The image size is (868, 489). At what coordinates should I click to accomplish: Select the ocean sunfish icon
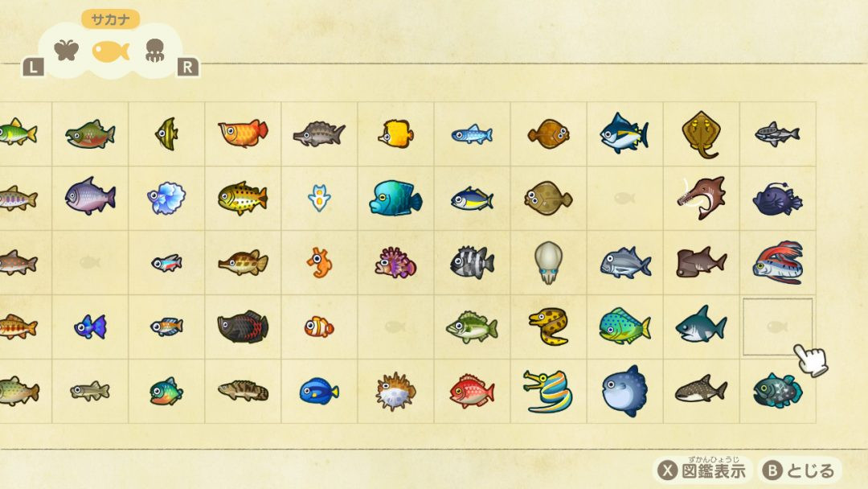pos(625,391)
